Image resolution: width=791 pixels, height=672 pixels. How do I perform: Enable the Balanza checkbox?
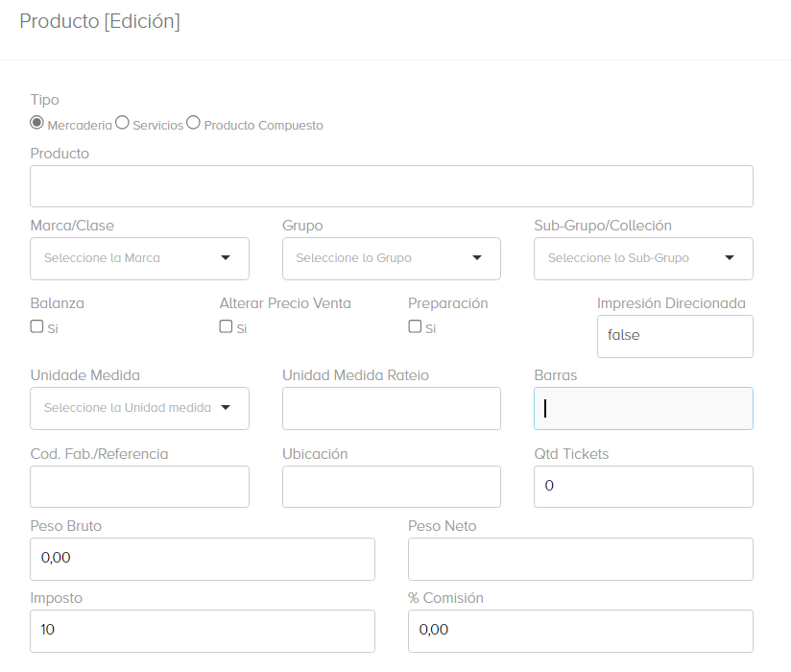[x=37, y=326]
